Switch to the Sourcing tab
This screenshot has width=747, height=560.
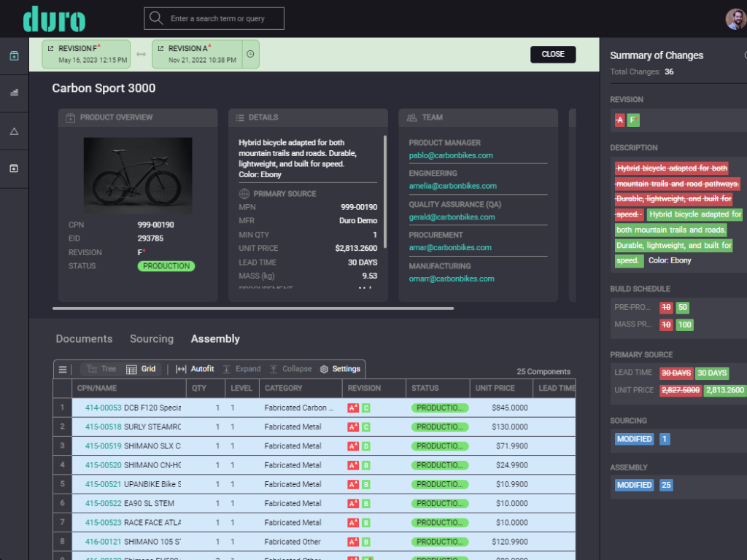click(152, 339)
